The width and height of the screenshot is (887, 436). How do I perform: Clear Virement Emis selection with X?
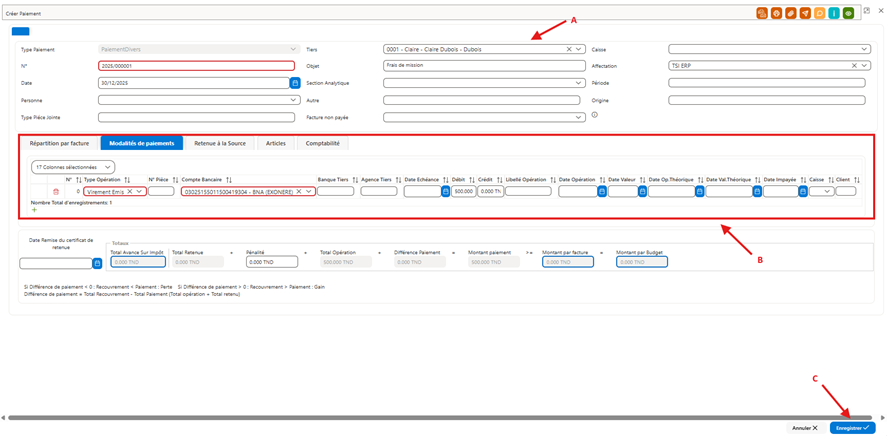pyautogui.click(x=130, y=192)
